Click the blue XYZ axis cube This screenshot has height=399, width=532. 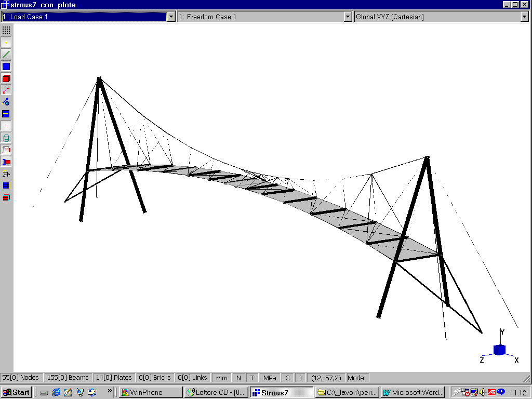click(x=499, y=350)
